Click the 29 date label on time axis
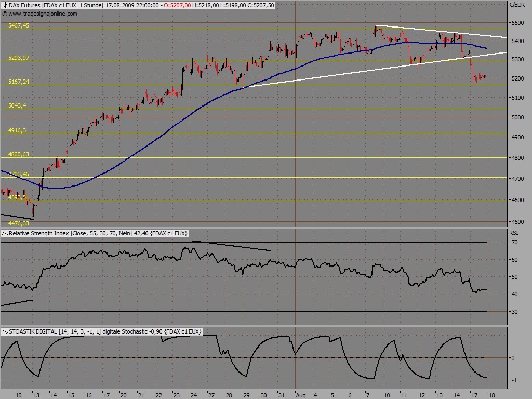The height and width of the screenshot is (399, 532). [246, 395]
